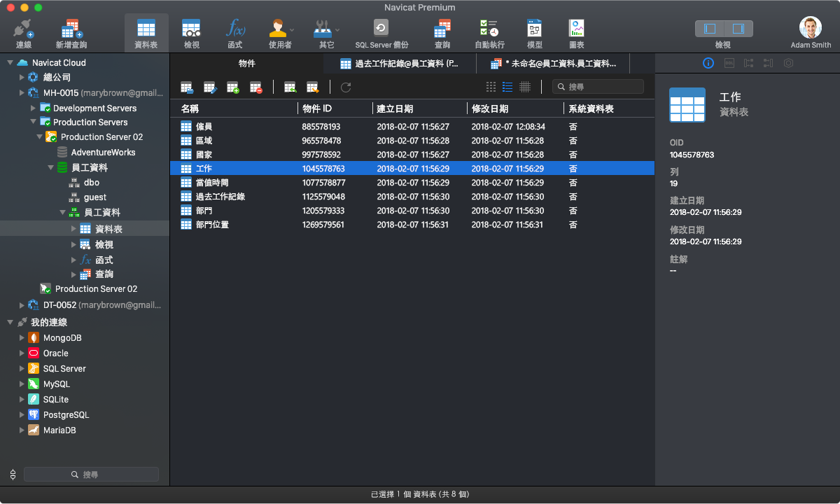Select the PostgreSQL connection in sidebar
840x504 pixels.
tap(85, 415)
